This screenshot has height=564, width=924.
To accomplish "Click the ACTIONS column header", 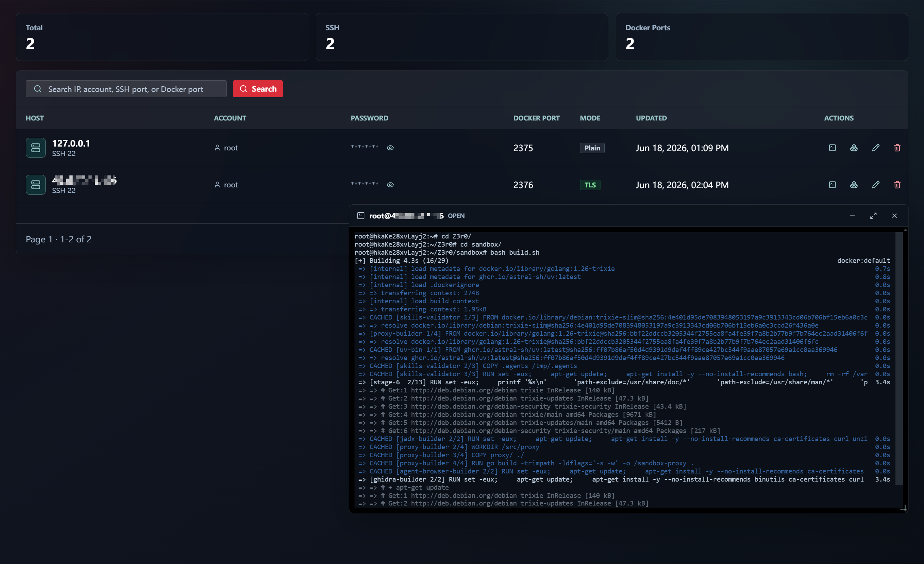I will pos(838,118).
